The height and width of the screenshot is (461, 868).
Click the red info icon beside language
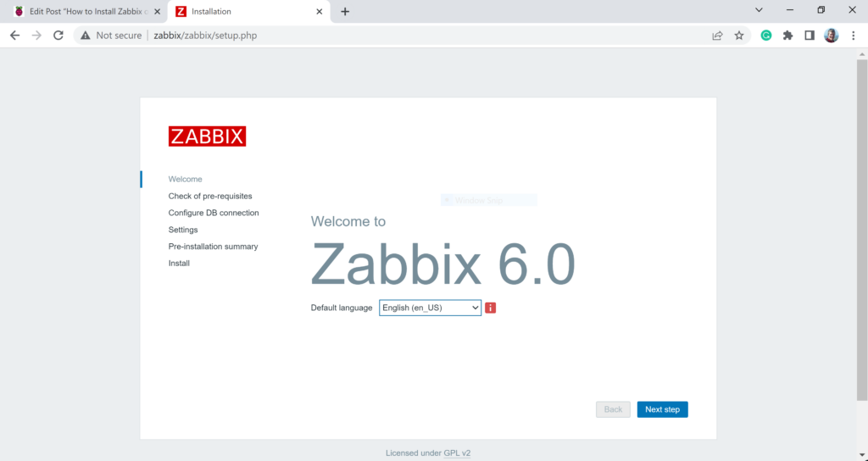[x=491, y=308]
